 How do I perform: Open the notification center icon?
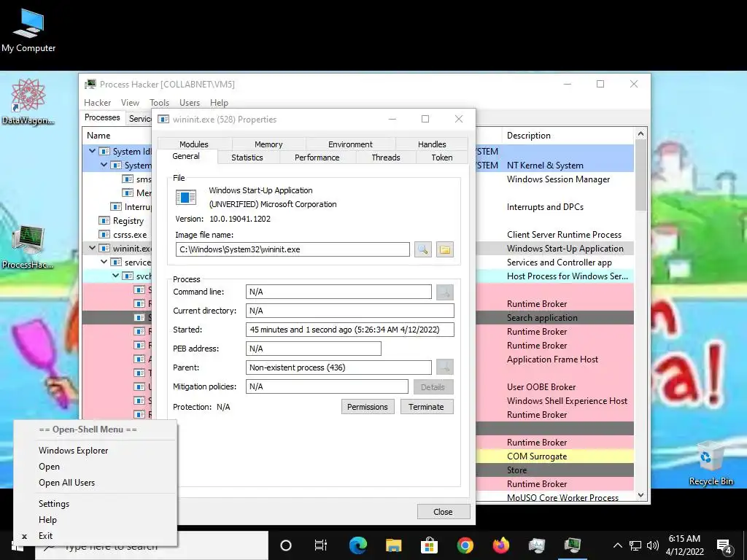tap(724, 546)
